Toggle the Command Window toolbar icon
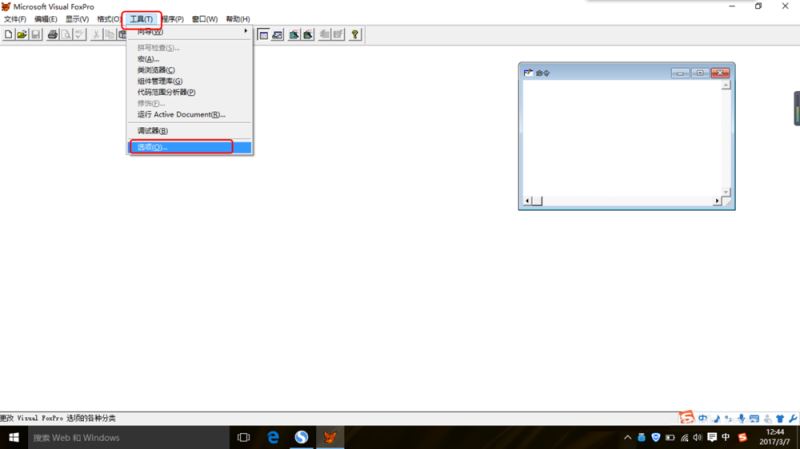The image size is (800, 449). click(263, 35)
